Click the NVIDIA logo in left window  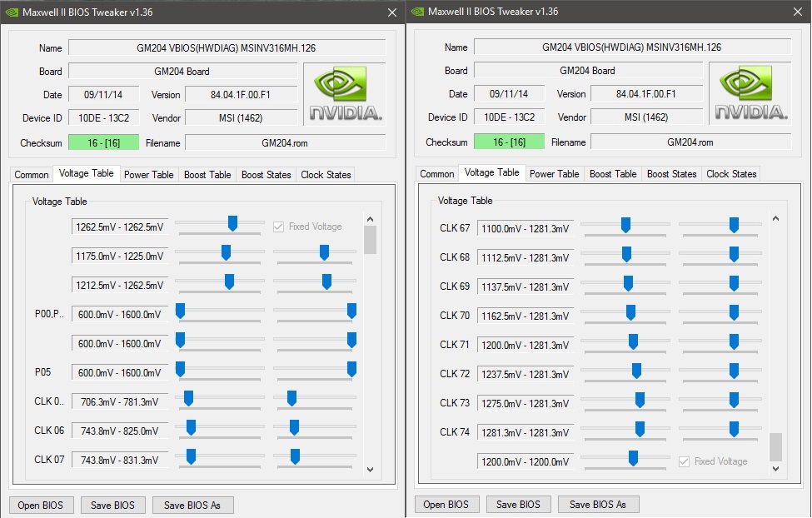pyautogui.click(x=345, y=94)
